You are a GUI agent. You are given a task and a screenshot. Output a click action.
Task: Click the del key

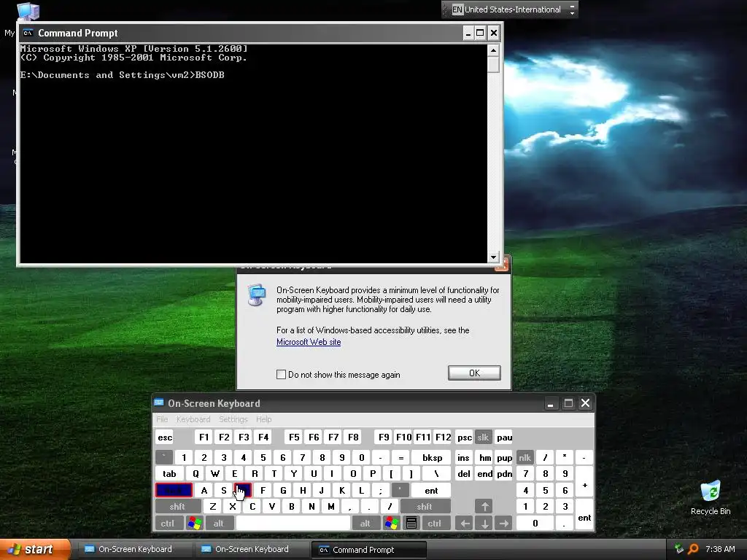(x=464, y=474)
